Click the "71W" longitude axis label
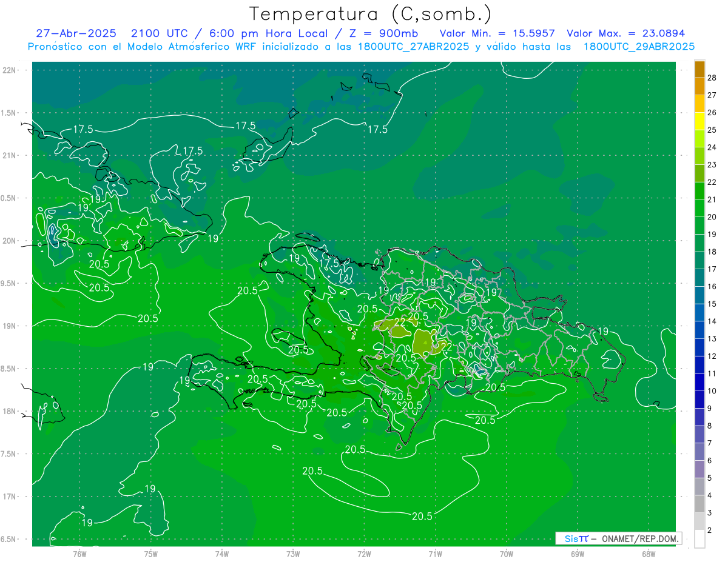728x562 pixels. 435,555
